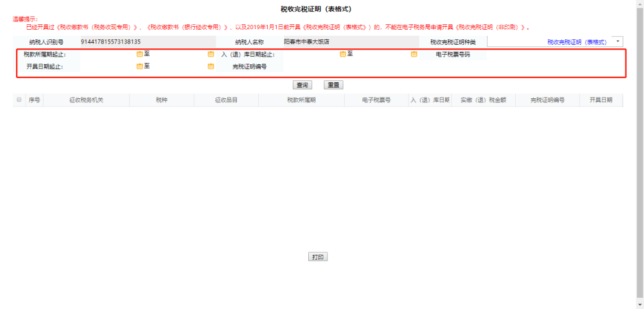Open calendar for 入(退)库日期 end date
This screenshot has width=644, height=309.
click(414, 54)
